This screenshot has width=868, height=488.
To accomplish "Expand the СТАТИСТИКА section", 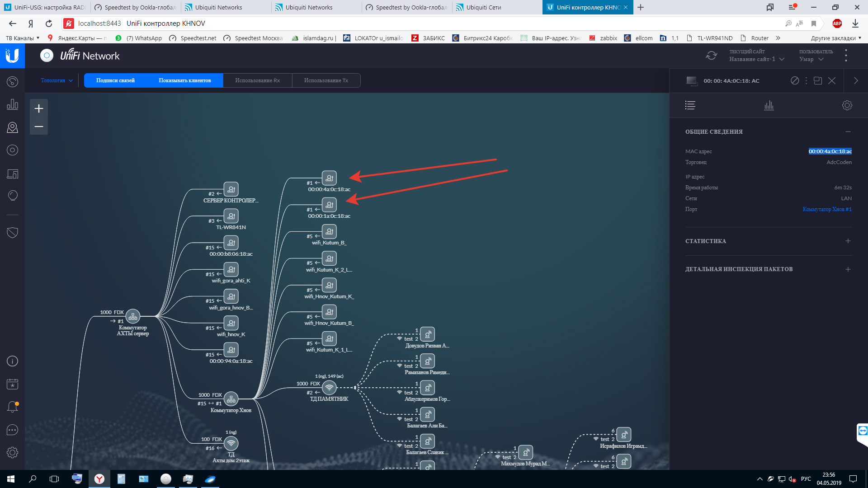I will point(848,241).
